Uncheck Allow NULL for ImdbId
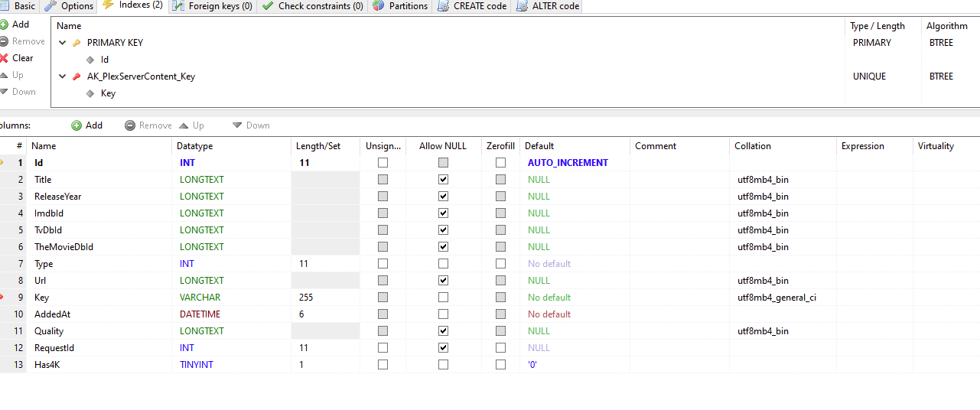Screen dimensions: 980x410 (x=443, y=213)
